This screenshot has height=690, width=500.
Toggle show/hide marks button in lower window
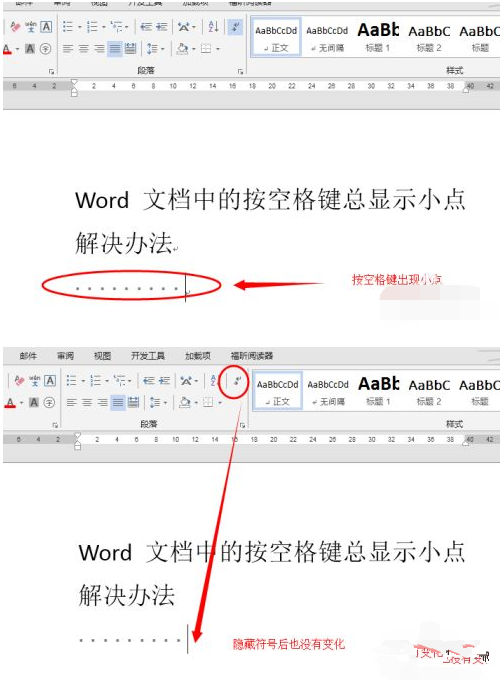click(x=237, y=381)
